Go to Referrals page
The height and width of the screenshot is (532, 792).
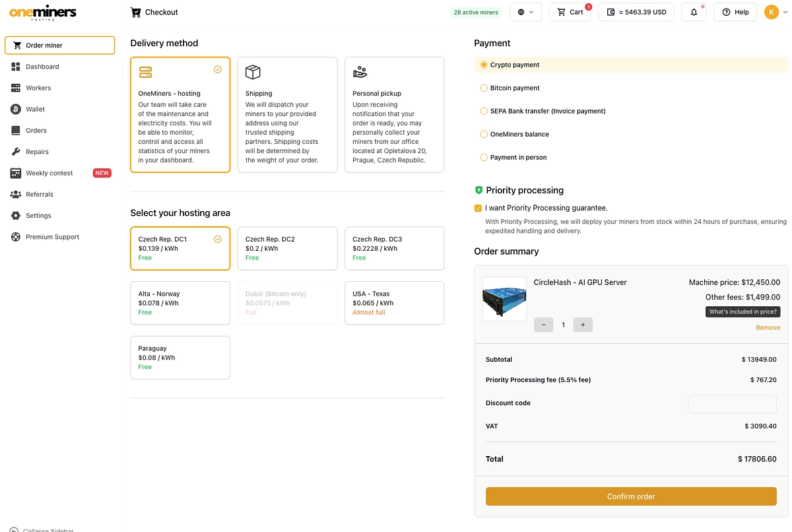[x=59, y=194]
